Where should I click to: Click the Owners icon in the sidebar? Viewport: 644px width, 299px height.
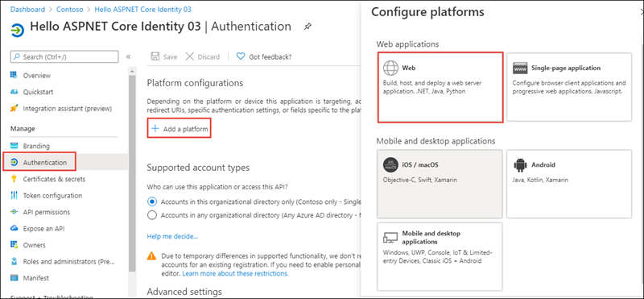click(14, 245)
